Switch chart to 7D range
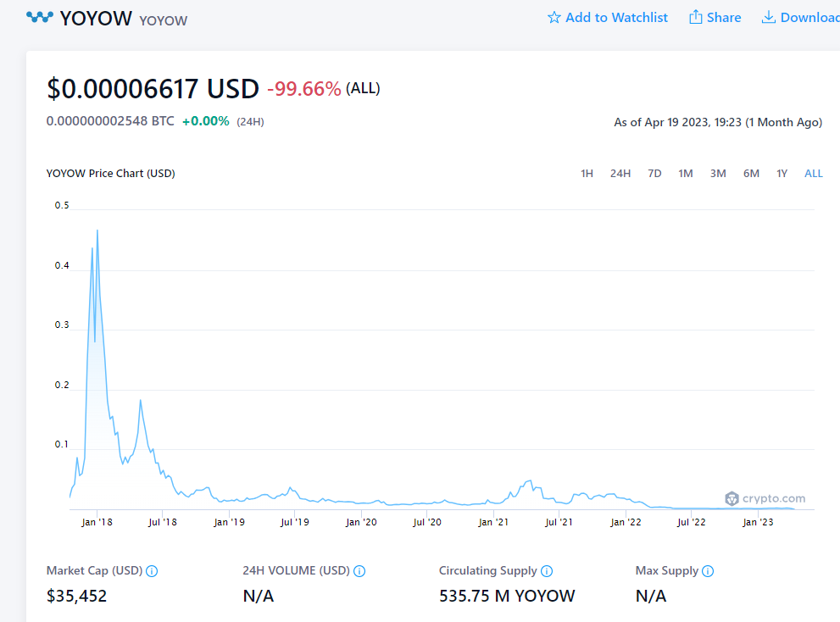This screenshot has height=622, width=840. coord(654,174)
